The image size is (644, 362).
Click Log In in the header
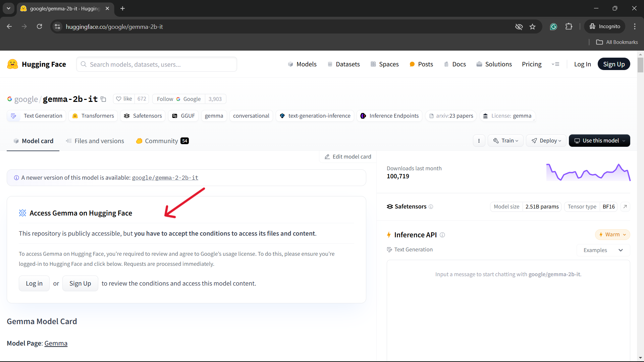coord(583,64)
